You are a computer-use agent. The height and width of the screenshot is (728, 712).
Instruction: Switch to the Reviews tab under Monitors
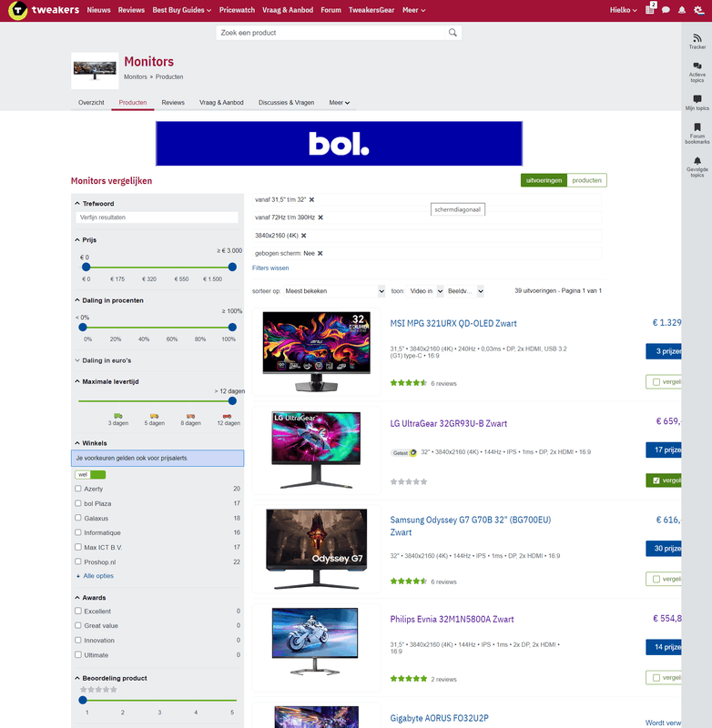173,103
